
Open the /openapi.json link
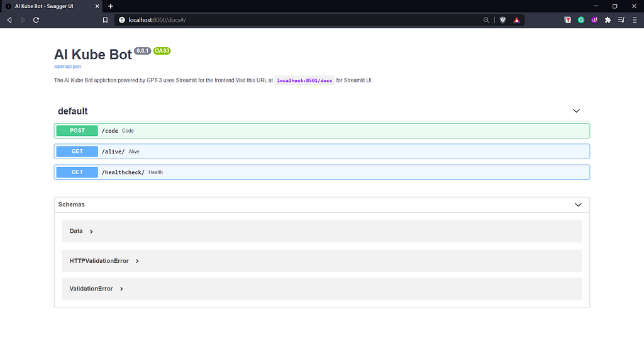click(67, 67)
